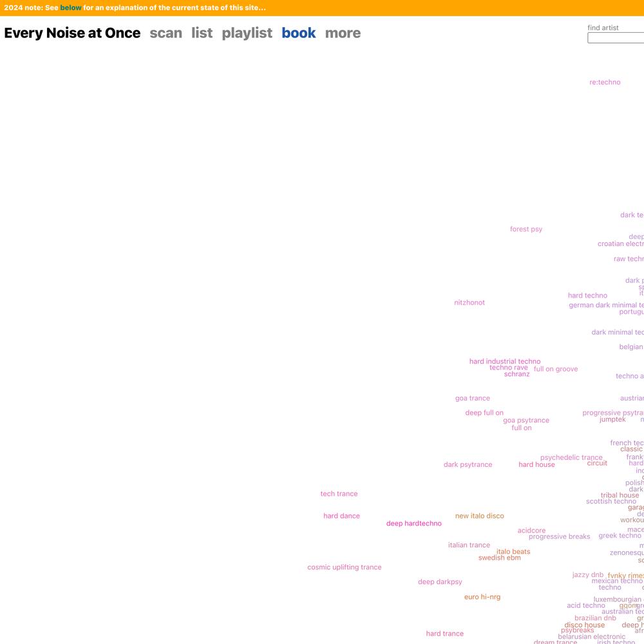This screenshot has width=644, height=644.
Task: Open the list view
Action: (x=202, y=33)
